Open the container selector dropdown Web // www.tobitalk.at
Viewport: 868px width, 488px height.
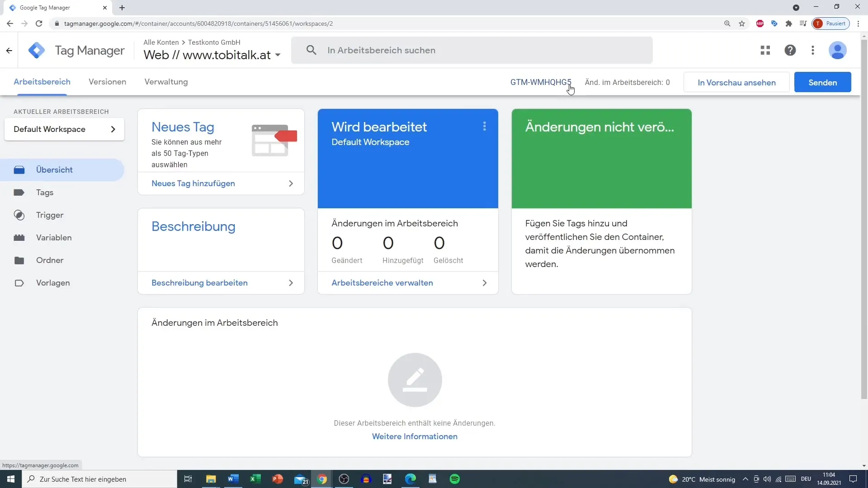pos(212,55)
